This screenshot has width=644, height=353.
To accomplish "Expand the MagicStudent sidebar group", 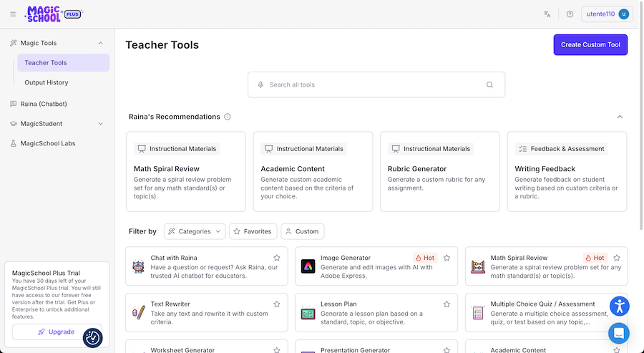I will (x=101, y=124).
